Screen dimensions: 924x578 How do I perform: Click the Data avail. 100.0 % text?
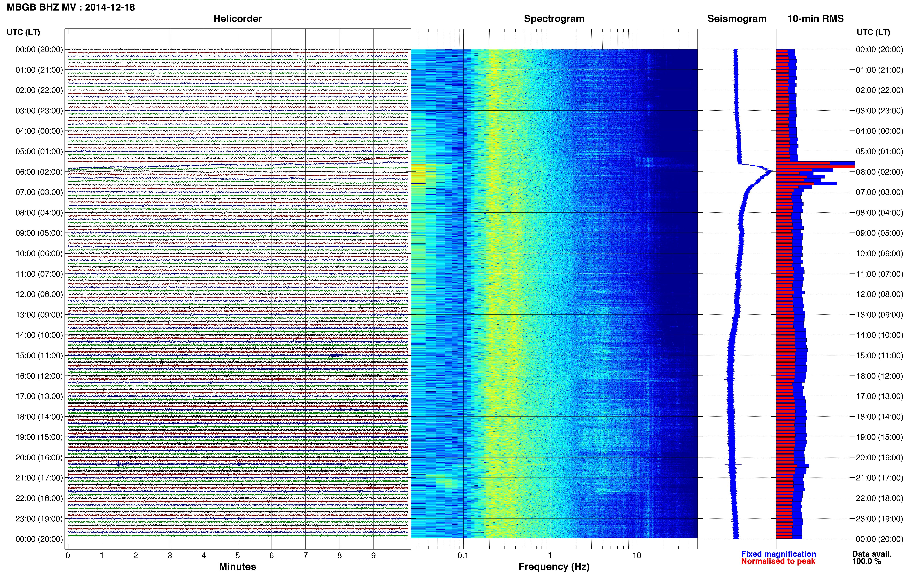pyautogui.click(x=871, y=557)
